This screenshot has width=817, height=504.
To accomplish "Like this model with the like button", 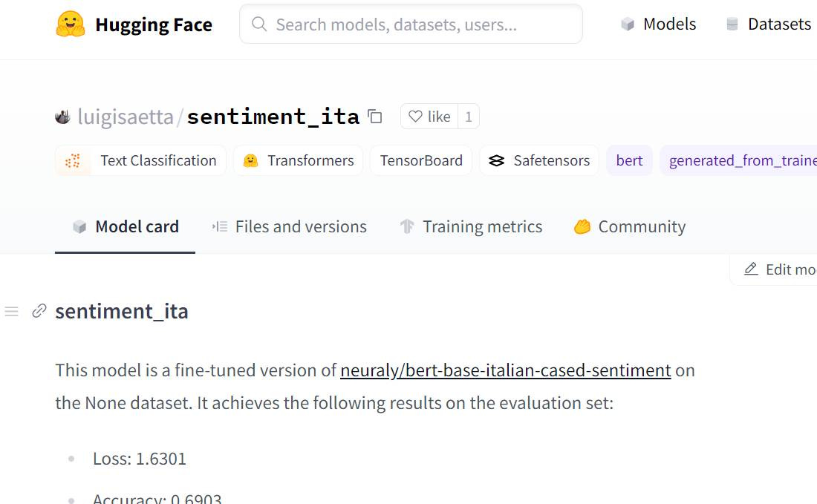I will [x=429, y=117].
